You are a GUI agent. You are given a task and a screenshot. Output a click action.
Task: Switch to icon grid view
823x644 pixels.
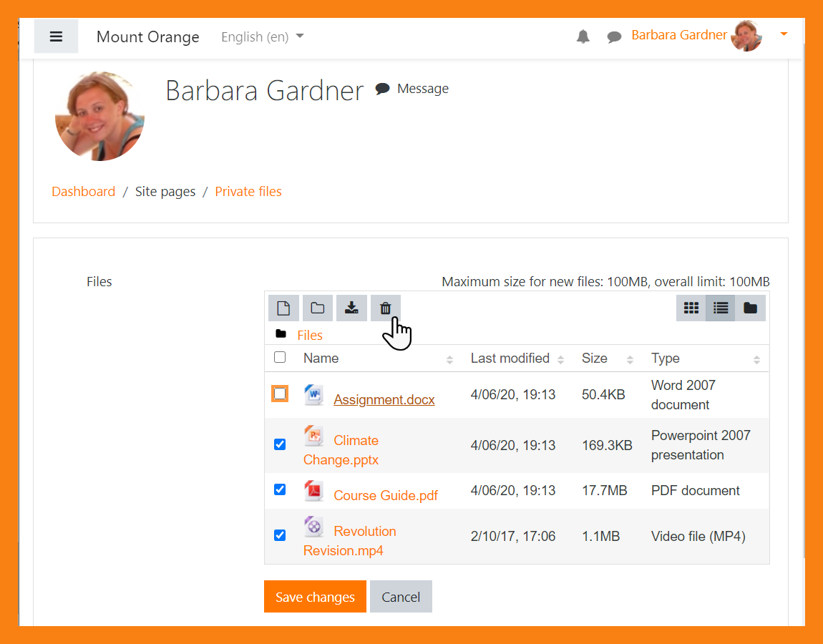click(691, 308)
